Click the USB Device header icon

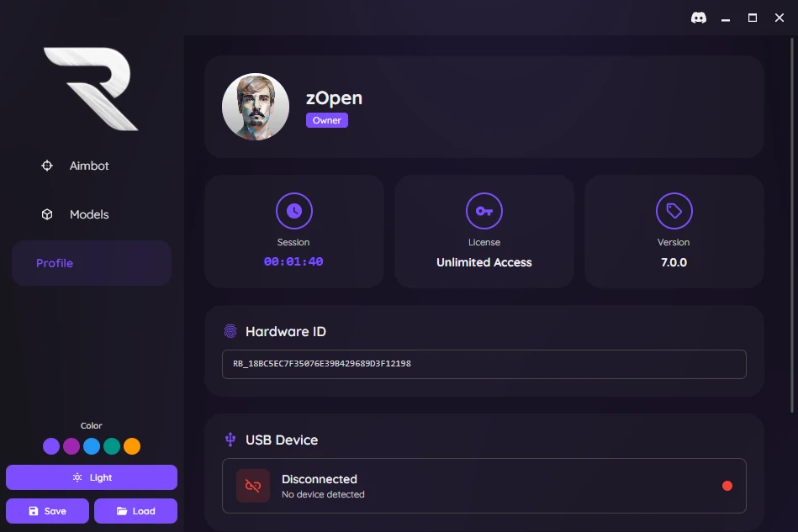coord(230,440)
